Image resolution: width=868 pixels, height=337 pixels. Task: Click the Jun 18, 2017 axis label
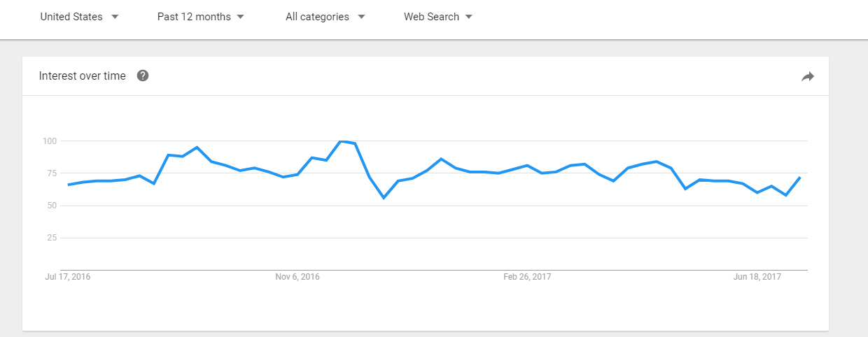(x=757, y=277)
